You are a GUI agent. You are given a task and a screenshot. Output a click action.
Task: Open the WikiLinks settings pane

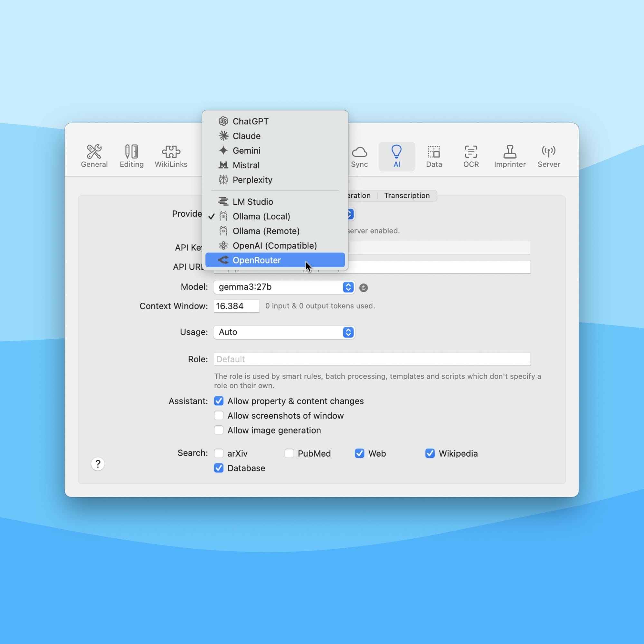171,156
